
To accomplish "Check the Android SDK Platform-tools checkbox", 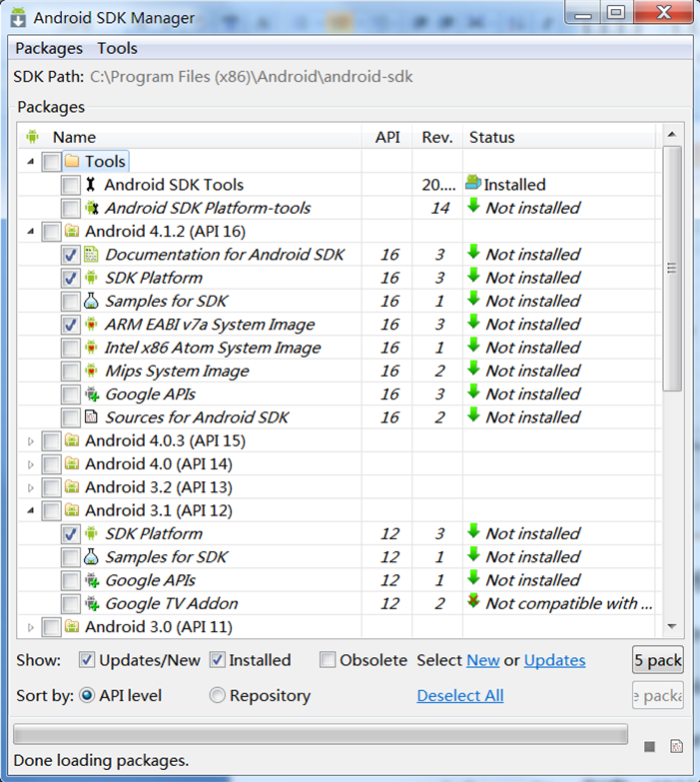I will click(x=70, y=209).
